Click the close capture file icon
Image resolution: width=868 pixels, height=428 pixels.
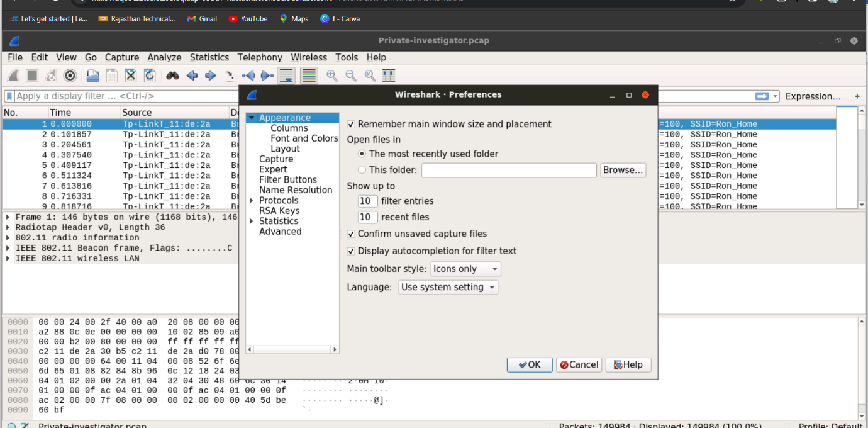pyautogui.click(x=131, y=76)
